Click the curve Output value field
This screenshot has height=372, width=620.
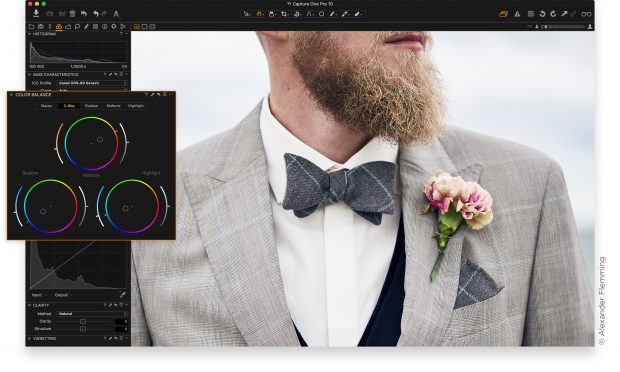click(72, 295)
